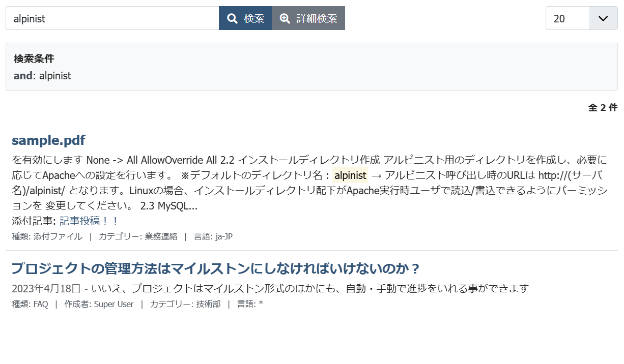This screenshot has width=624, height=364.
Task: Open 詳細検索 advanced search
Action: pyautogui.click(x=308, y=18)
